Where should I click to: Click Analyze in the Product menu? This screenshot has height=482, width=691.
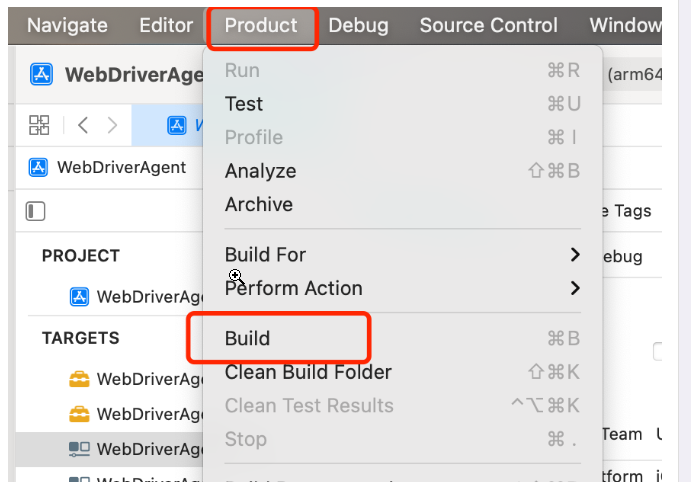tap(260, 171)
